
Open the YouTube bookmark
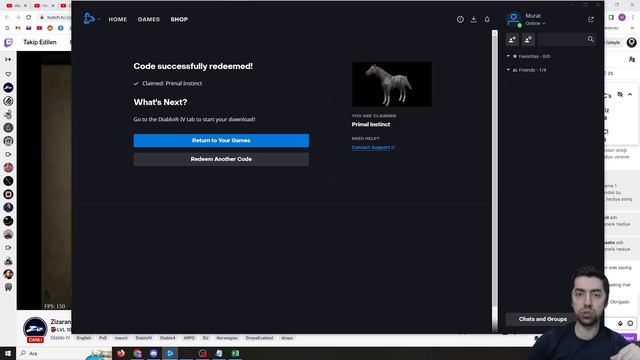click(39, 28)
